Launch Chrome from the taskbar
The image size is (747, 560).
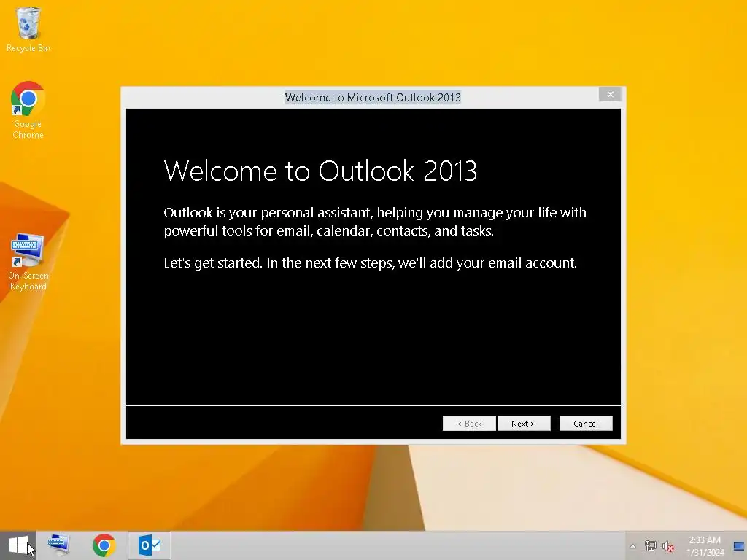[104, 545]
